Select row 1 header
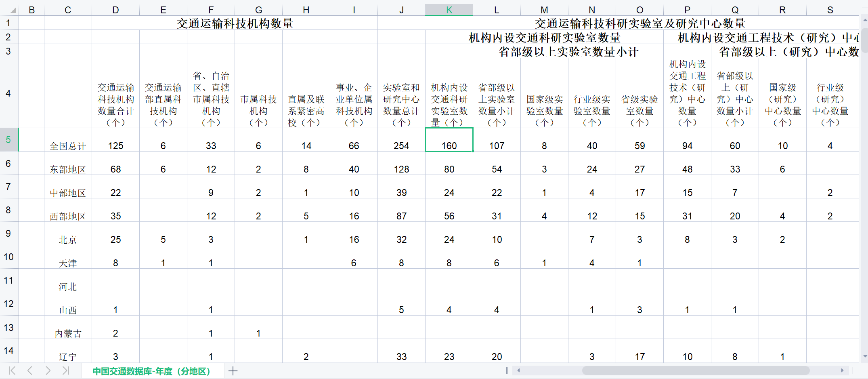Screen dimensions: 868x379 pos(8,23)
